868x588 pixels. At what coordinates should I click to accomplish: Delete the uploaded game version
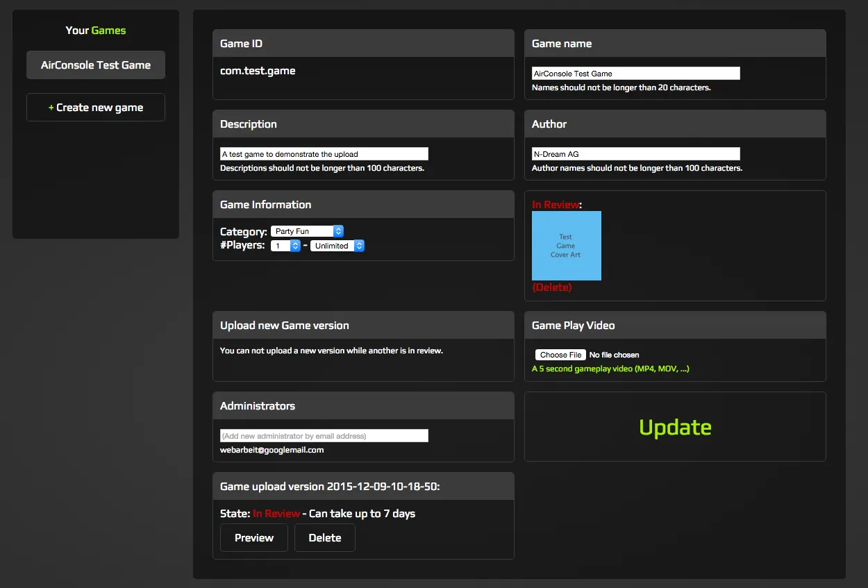click(x=325, y=538)
